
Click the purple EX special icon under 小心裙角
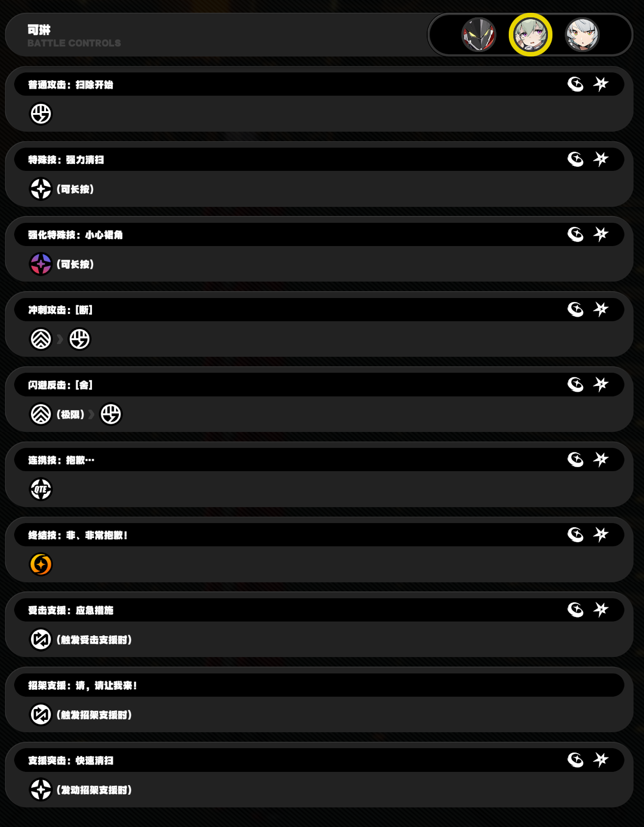[41, 264]
